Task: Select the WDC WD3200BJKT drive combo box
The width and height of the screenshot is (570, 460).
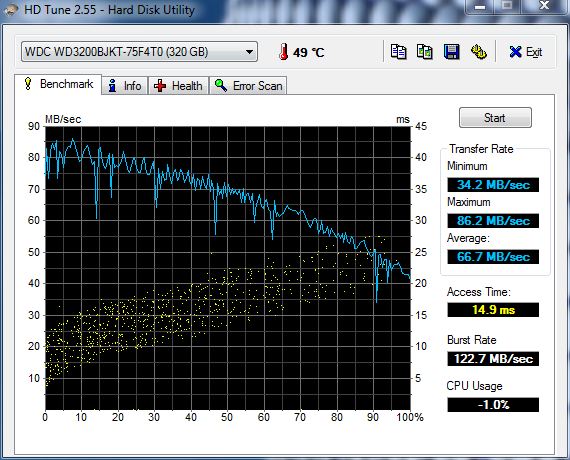Action: point(139,52)
